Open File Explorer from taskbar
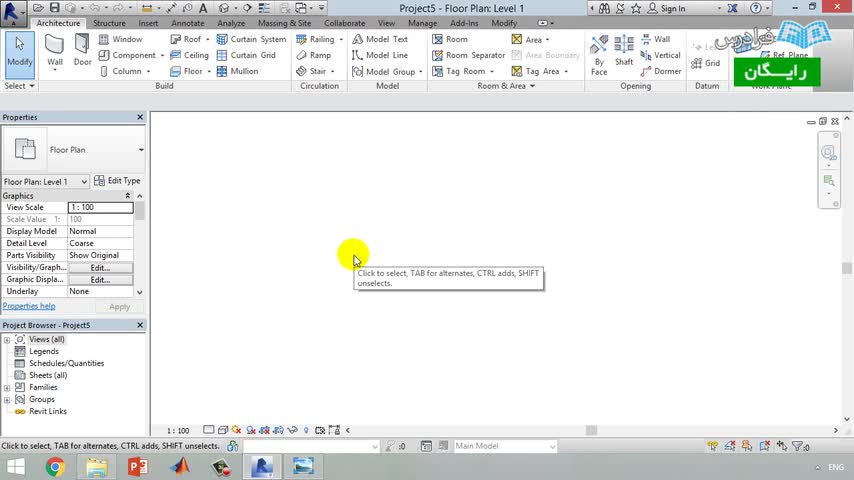854x480 pixels. click(x=96, y=467)
